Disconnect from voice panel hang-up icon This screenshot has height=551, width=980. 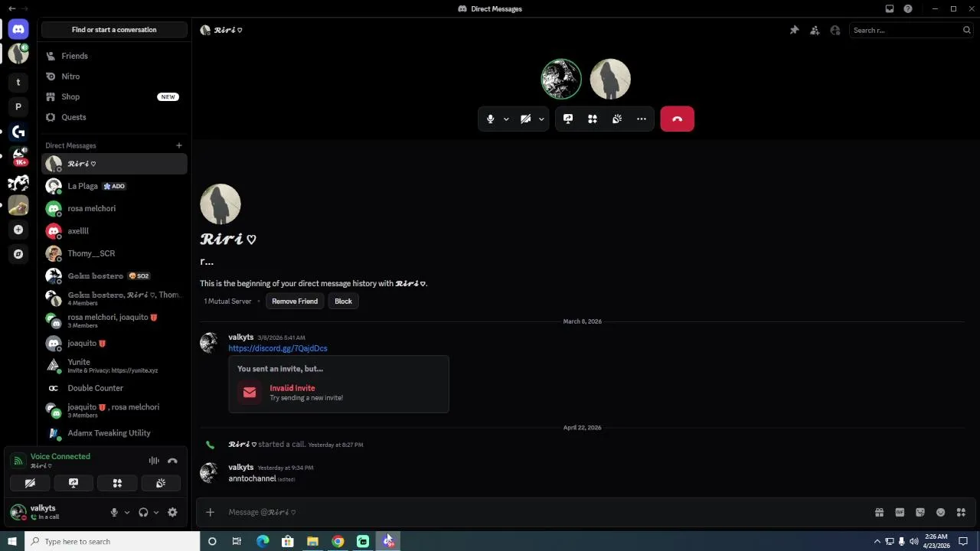[172, 461]
